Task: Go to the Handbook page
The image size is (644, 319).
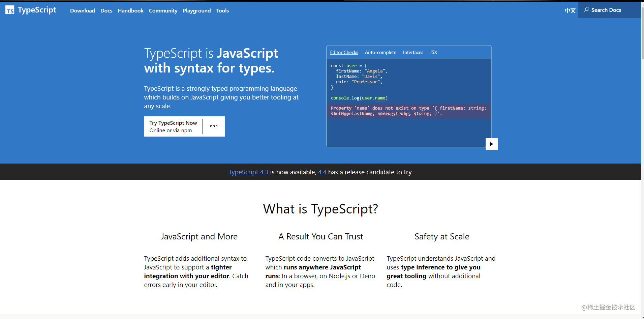Action: (x=130, y=11)
